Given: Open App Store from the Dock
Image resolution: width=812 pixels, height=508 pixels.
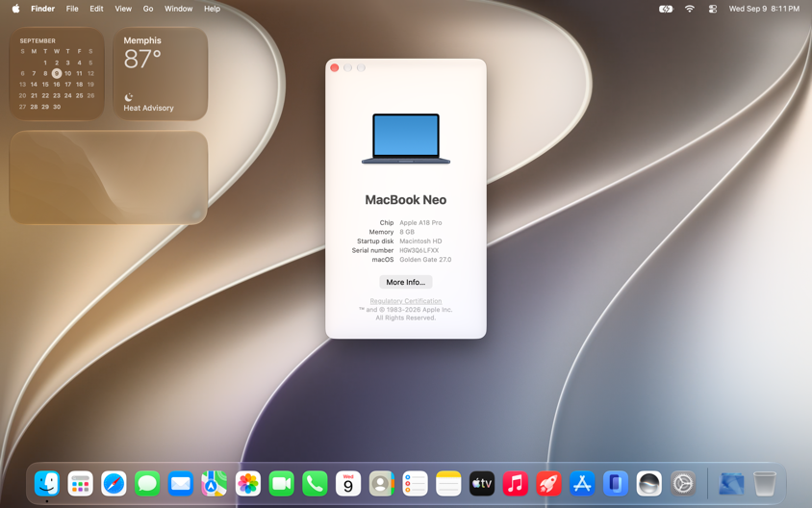Looking at the screenshot, I should (582, 484).
